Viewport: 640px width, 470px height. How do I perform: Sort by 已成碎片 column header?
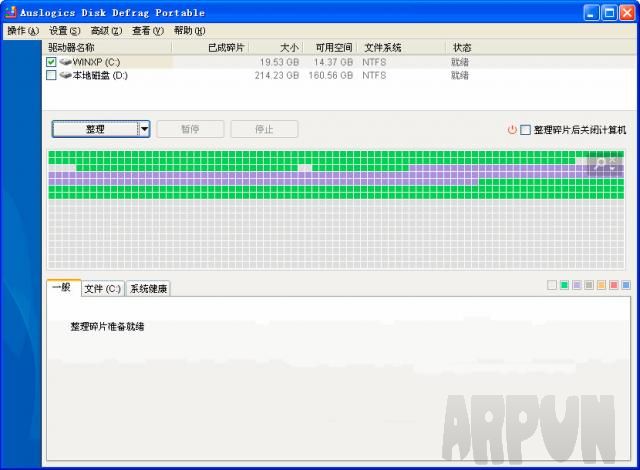click(210, 48)
